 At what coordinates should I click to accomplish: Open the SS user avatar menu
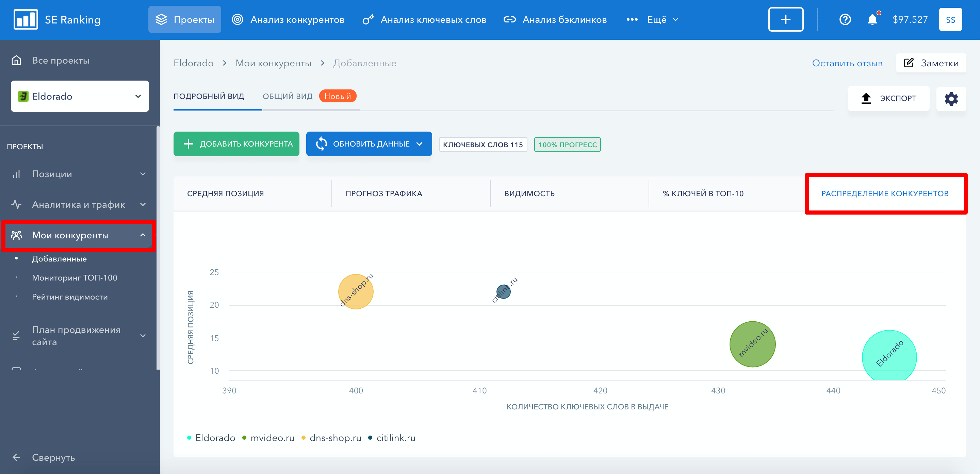point(950,19)
